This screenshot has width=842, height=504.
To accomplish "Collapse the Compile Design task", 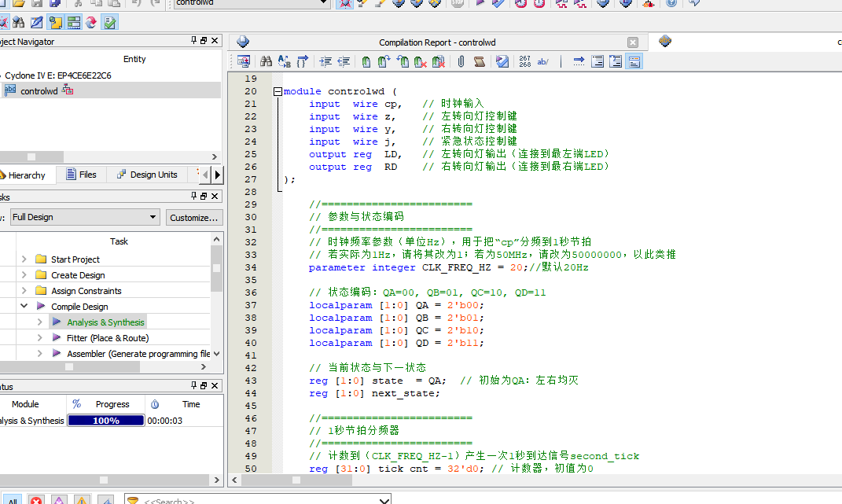I will point(24,306).
